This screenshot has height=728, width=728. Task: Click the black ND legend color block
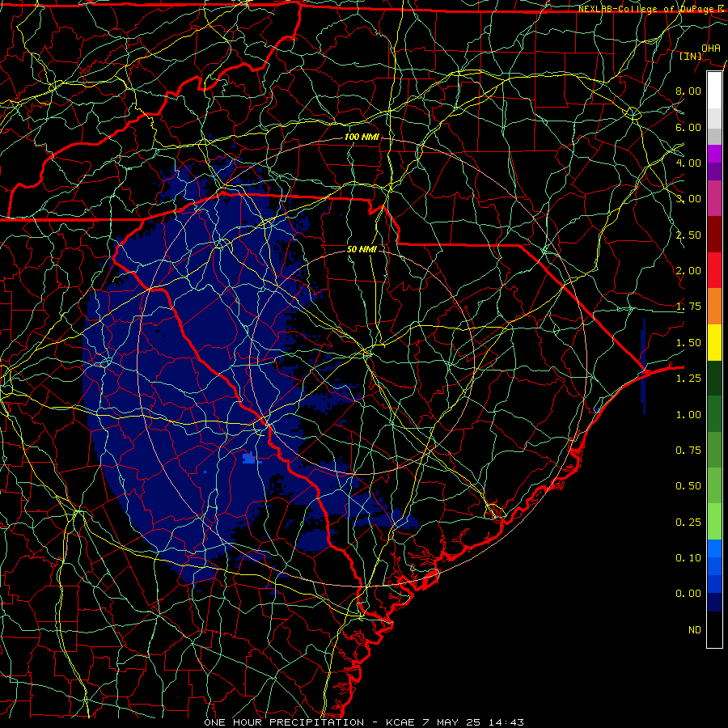714,629
